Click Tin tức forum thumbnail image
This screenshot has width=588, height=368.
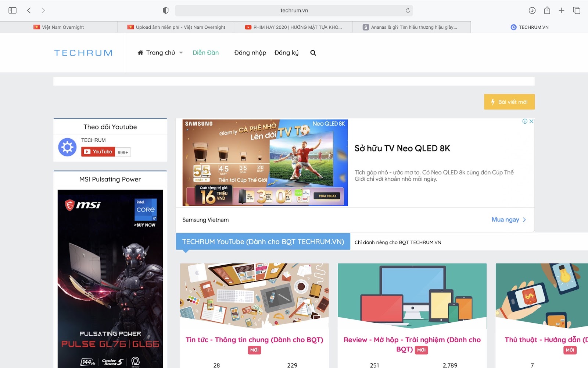[x=254, y=296]
